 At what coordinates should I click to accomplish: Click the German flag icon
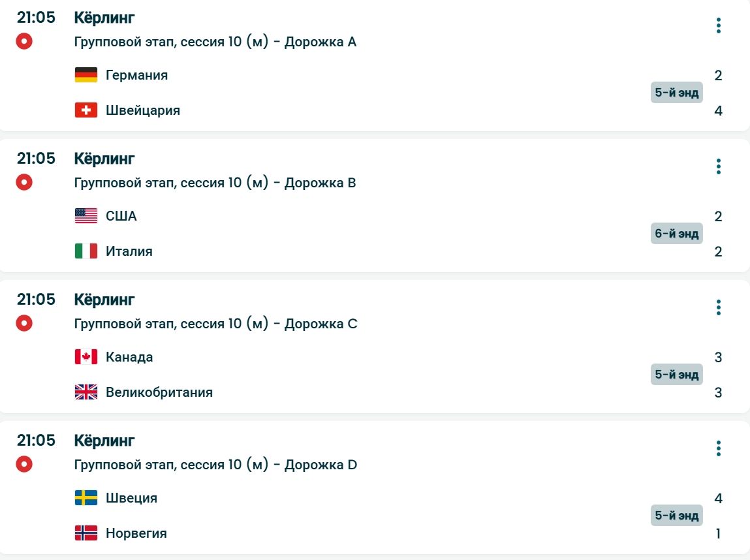point(86,75)
